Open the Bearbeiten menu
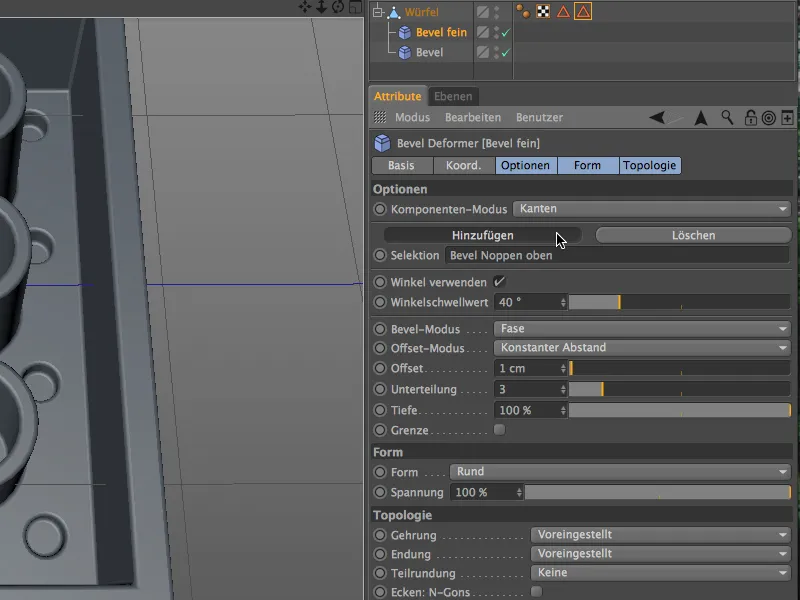This screenshot has width=800, height=600. pyautogui.click(x=473, y=117)
